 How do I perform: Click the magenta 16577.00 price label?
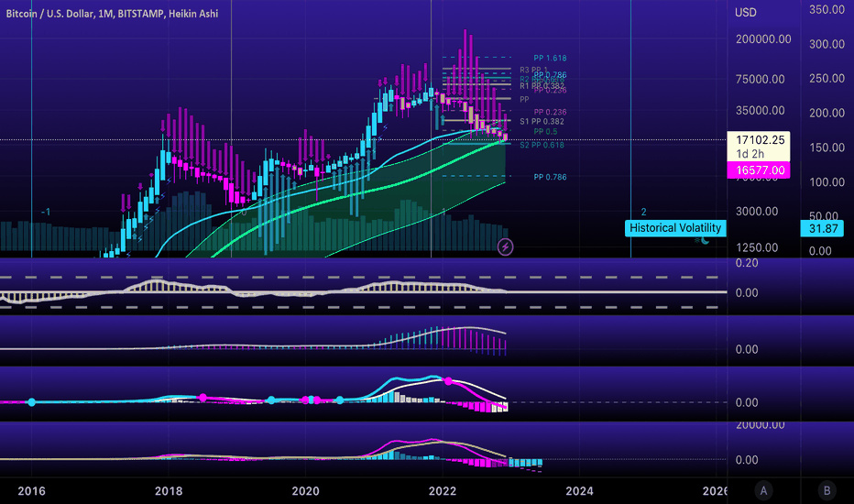pos(759,170)
